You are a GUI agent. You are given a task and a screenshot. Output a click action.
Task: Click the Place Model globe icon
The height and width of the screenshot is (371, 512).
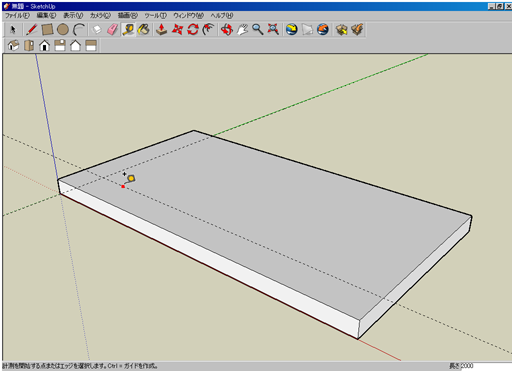pos(323,30)
